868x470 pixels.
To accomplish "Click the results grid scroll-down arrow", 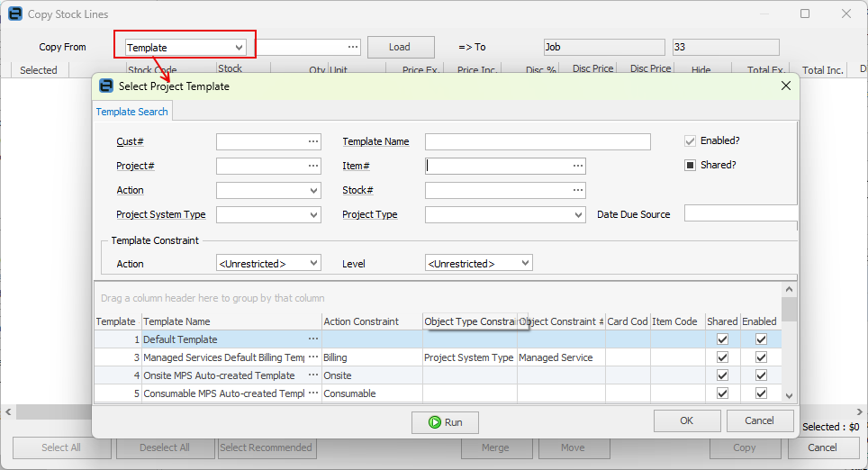I will [x=790, y=396].
